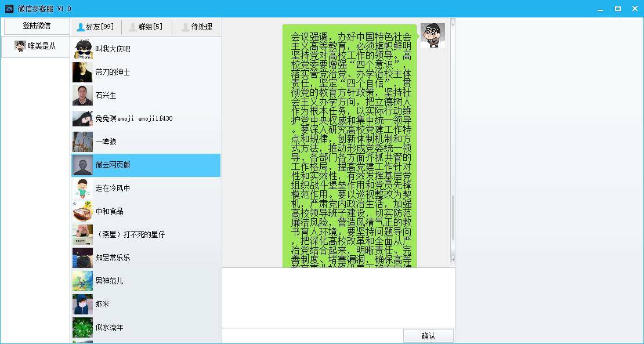Click the 中和食品 food avatar
The width and height of the screenshot is (644, 344).
point(82,212)
